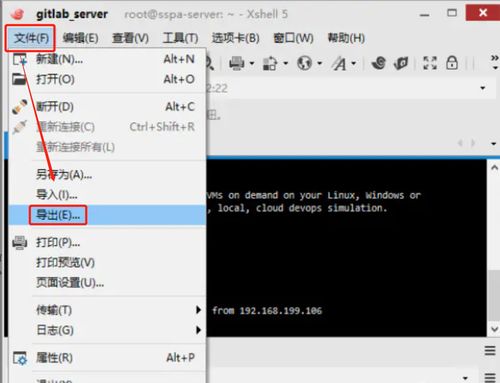The width and height of the screenshot is (500, 383).
Task: Open the 选项卡(B) menu
Action: pos(235,38)
